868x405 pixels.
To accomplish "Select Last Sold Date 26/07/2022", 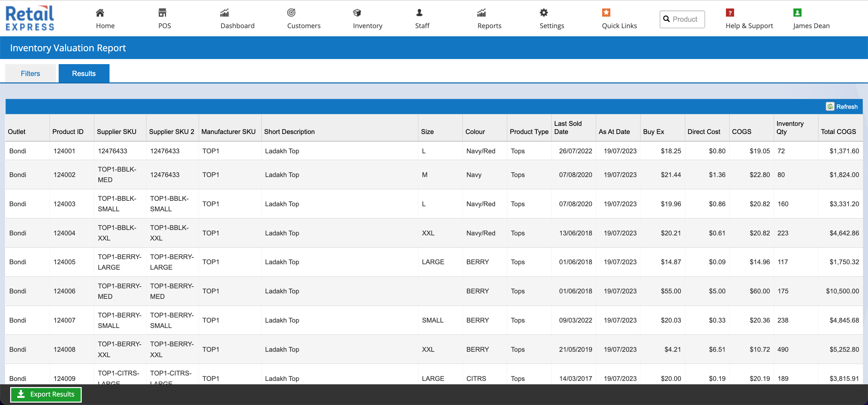I will (575, 151).
